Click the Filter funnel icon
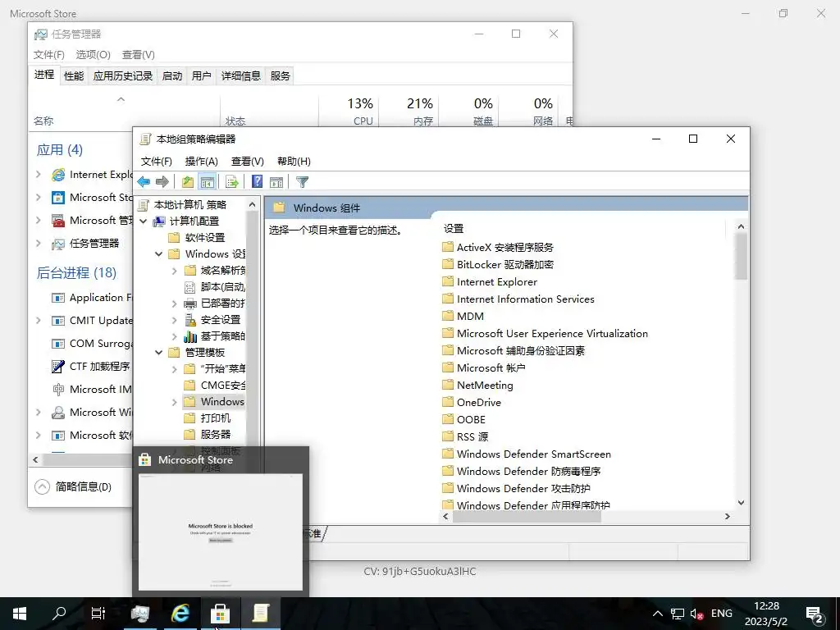This screenshot has width=840, height=630. click(x=302, y=182)
